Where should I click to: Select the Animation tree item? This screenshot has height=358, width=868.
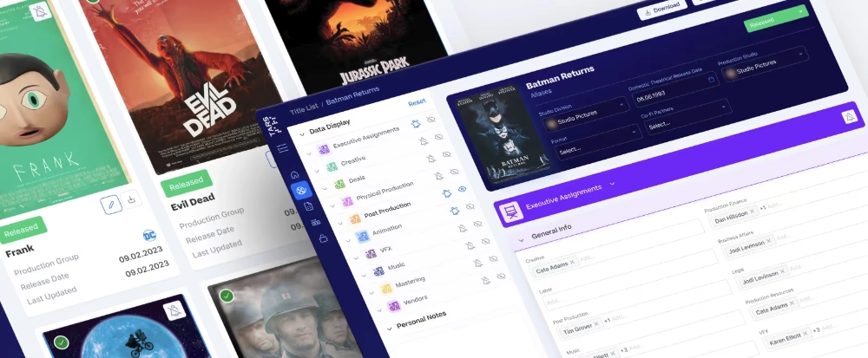(x=387, y=230)
